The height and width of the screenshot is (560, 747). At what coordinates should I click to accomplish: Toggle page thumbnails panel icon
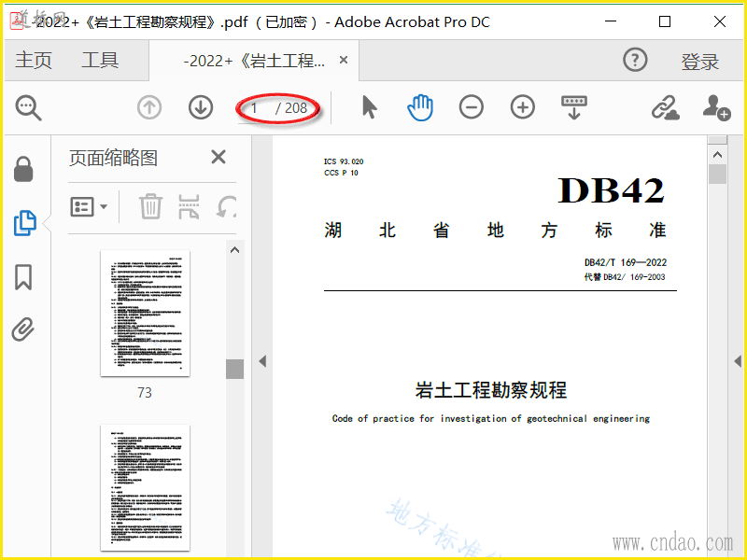click(x=24, y=223)
